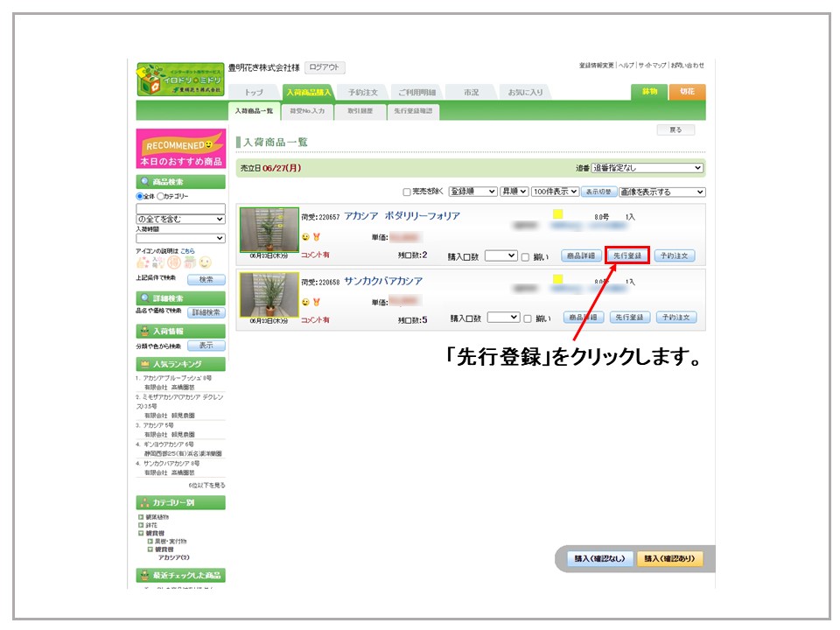Click the 商品検索 keyword text field
The image size is (840, 630).
[x=180, y=208]
